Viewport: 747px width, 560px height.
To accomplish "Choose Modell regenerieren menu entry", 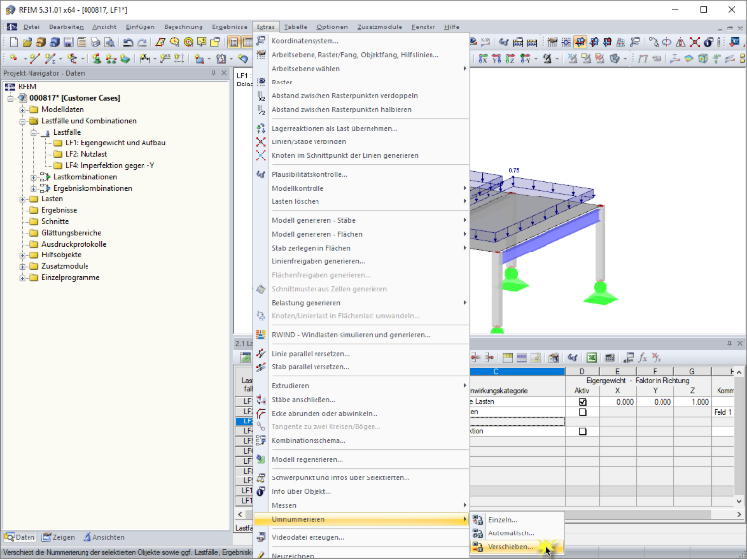I will (308, 460).
